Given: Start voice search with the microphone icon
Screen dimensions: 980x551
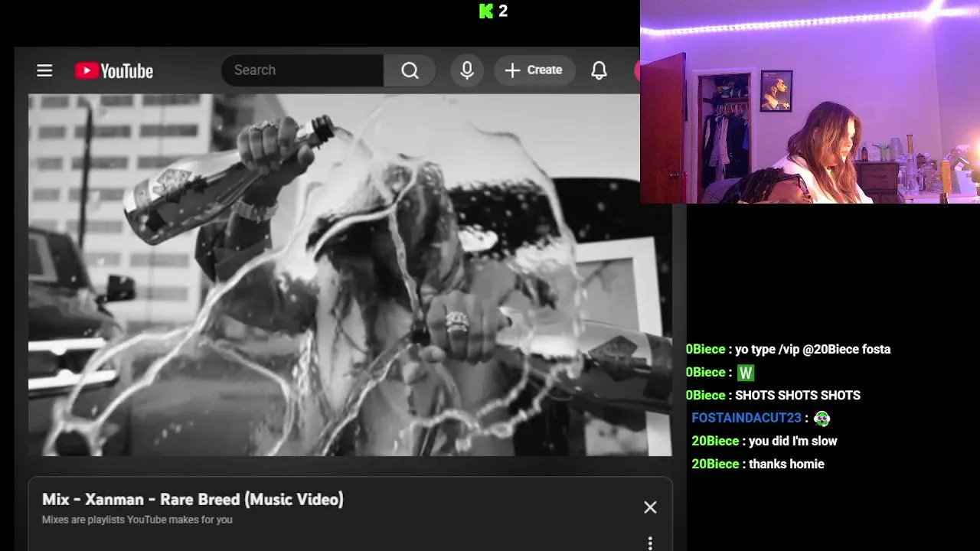Looking at the screenshot, I should 467,70.
